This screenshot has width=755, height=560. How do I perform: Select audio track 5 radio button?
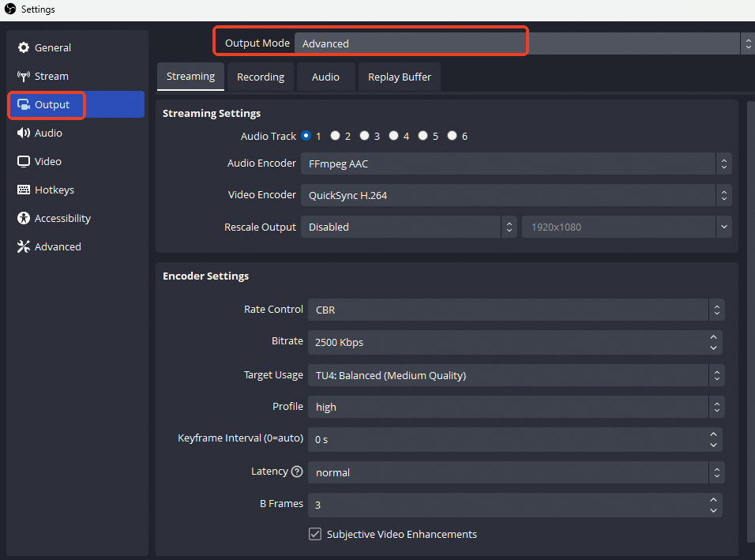pos(423,136)
